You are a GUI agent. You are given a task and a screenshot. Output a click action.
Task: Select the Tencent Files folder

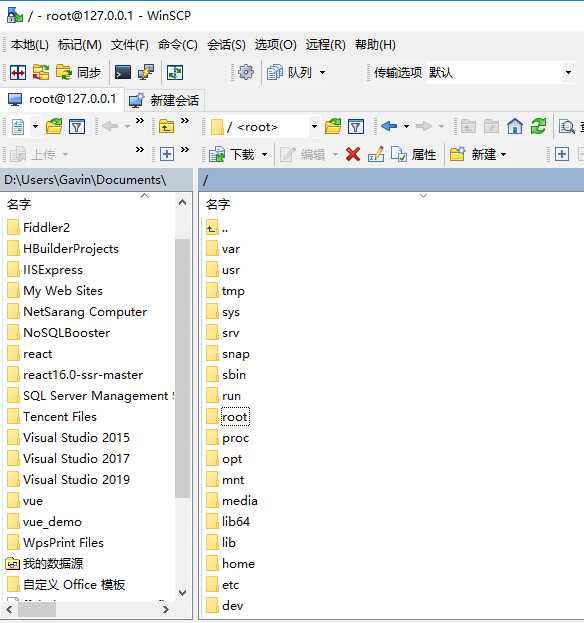[52, 417]
